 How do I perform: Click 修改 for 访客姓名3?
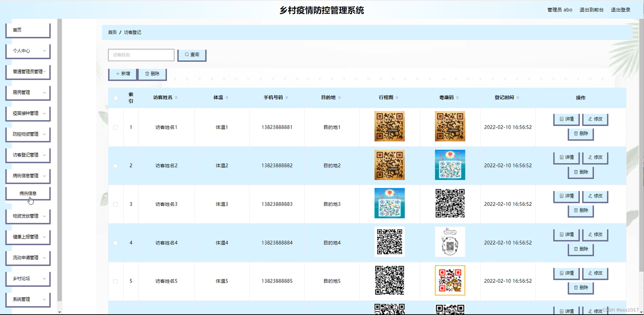(595, 196)
